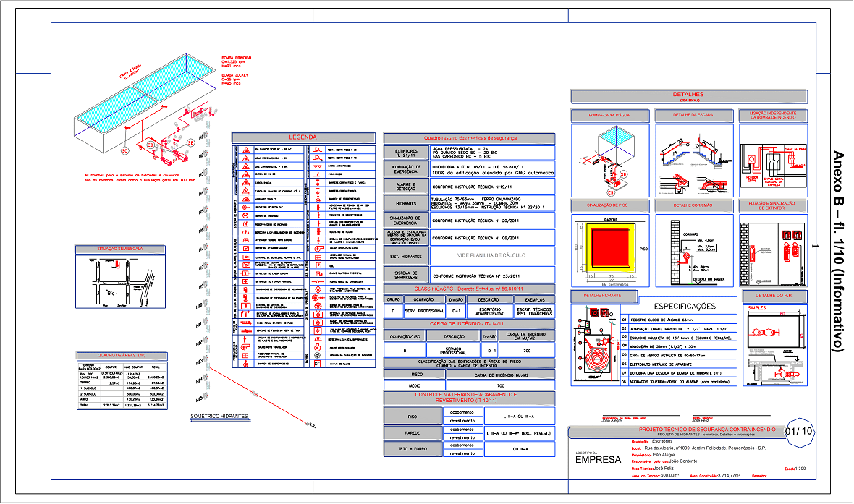Select the LEGENDA table header

pos(303,137)
